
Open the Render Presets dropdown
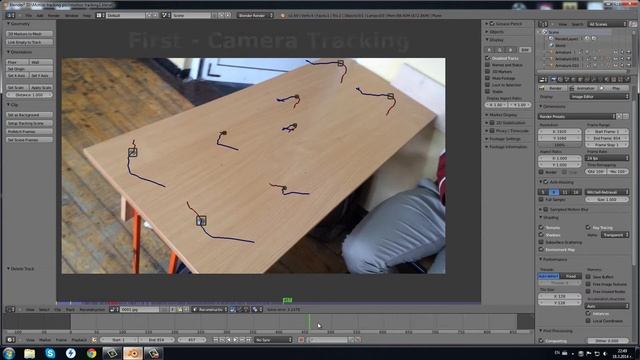[577, 116]
